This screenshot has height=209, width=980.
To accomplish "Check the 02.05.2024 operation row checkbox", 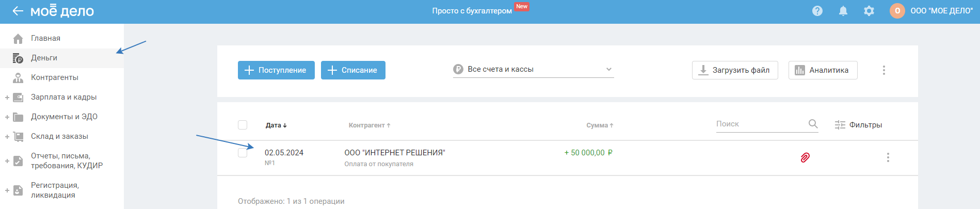I will 243,153.
